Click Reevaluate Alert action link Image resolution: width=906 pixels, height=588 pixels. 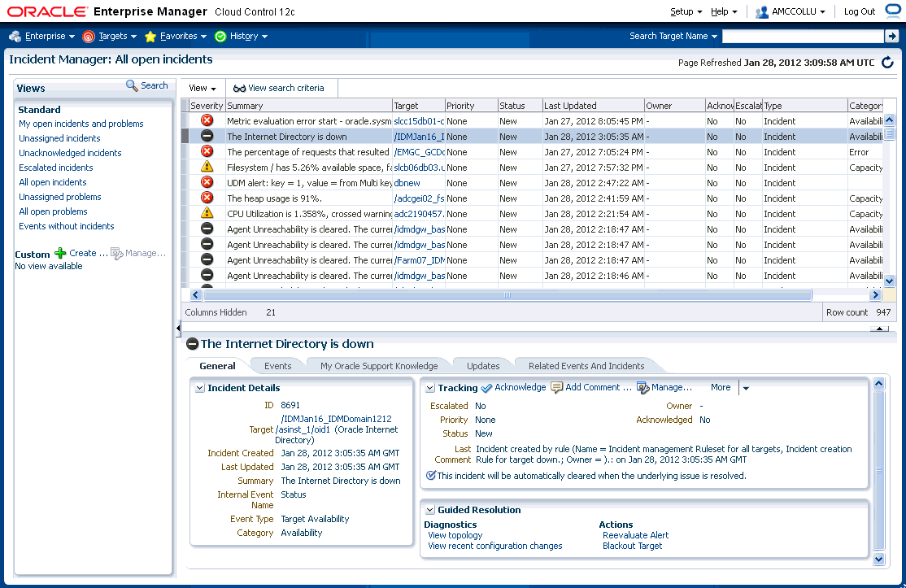(636, 535)
